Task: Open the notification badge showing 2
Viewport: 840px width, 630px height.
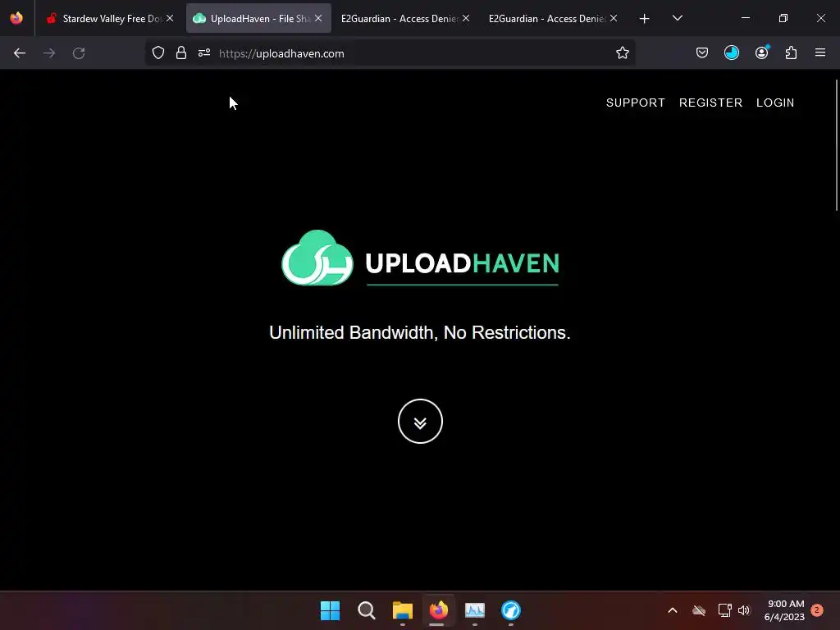Action: 816,609
